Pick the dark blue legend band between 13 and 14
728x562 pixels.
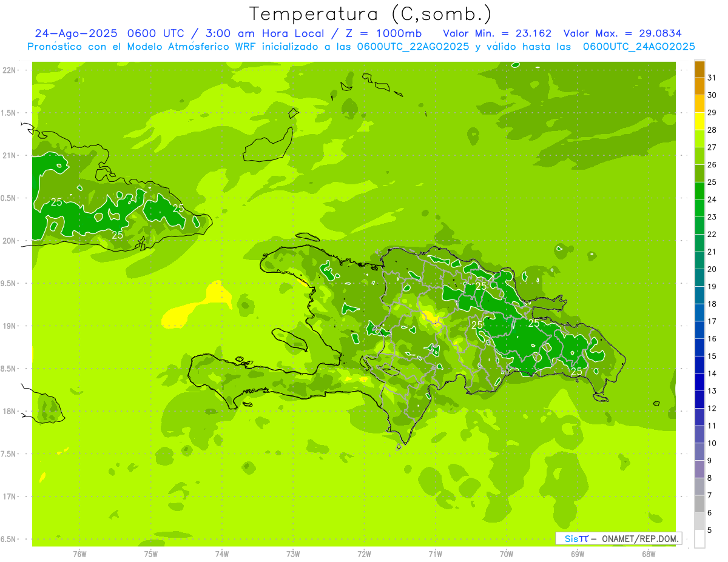pyautogui.click(x=699, y=383)
